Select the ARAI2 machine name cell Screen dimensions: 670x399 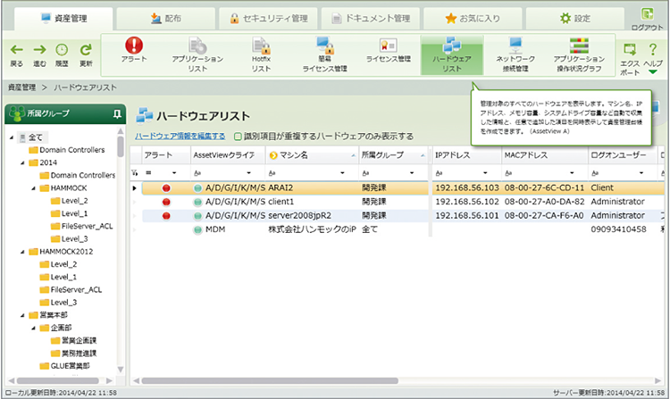(313, 188)
